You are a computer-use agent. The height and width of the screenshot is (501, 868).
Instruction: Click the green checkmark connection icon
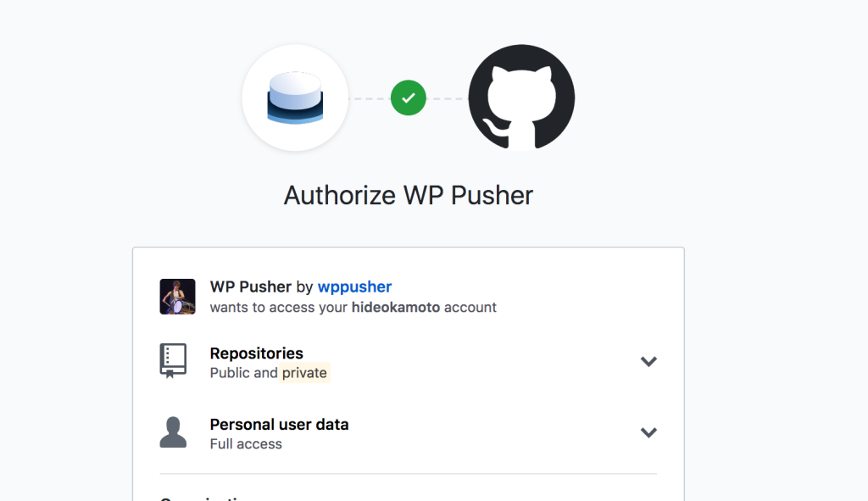coord(408,97)
